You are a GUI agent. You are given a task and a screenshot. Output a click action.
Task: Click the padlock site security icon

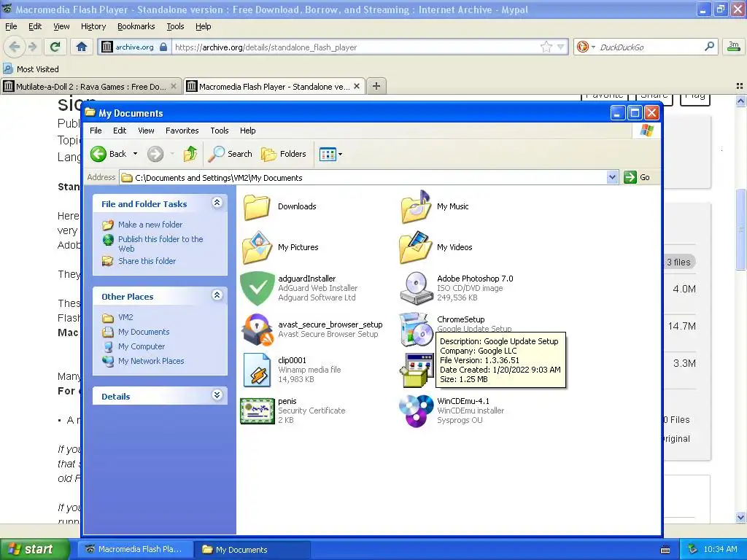pos(163,47)
